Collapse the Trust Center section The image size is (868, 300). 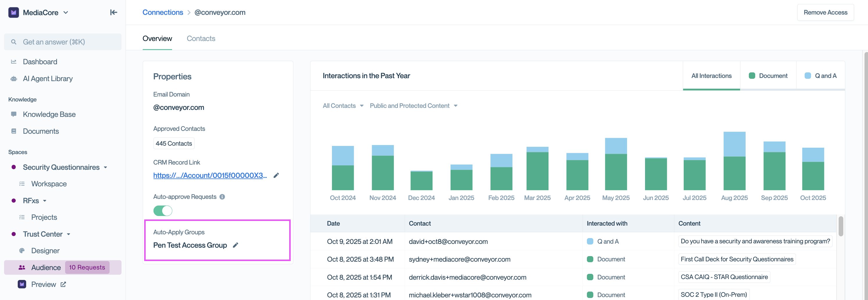tap(68, 234)
